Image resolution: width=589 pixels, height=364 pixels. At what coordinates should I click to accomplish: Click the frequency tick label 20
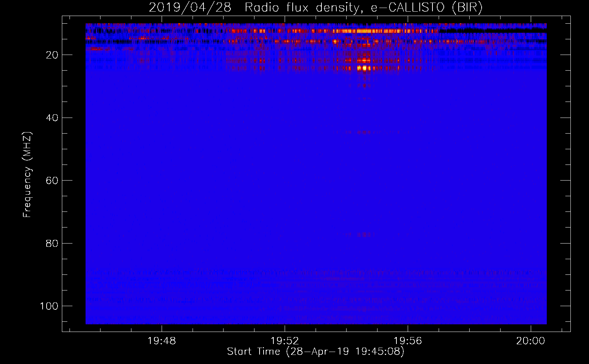click(52, 55)
